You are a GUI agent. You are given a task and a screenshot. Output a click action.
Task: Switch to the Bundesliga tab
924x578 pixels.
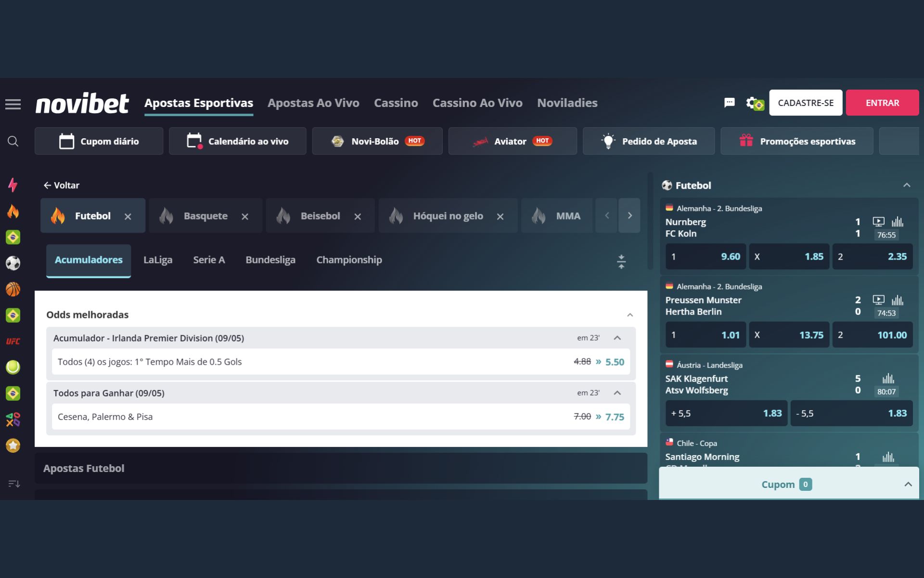pyautogui.click(x=270, y=260)
